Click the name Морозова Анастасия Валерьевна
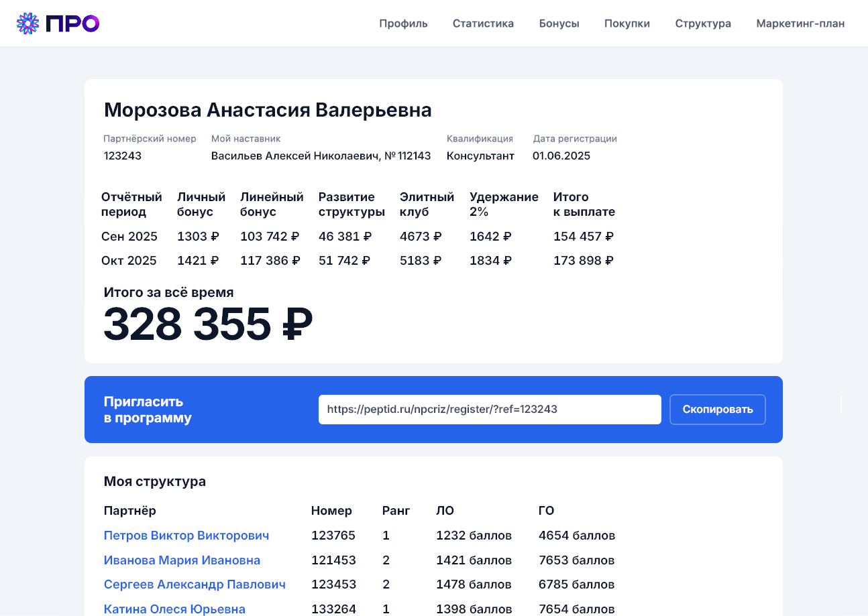 (268, 110)
